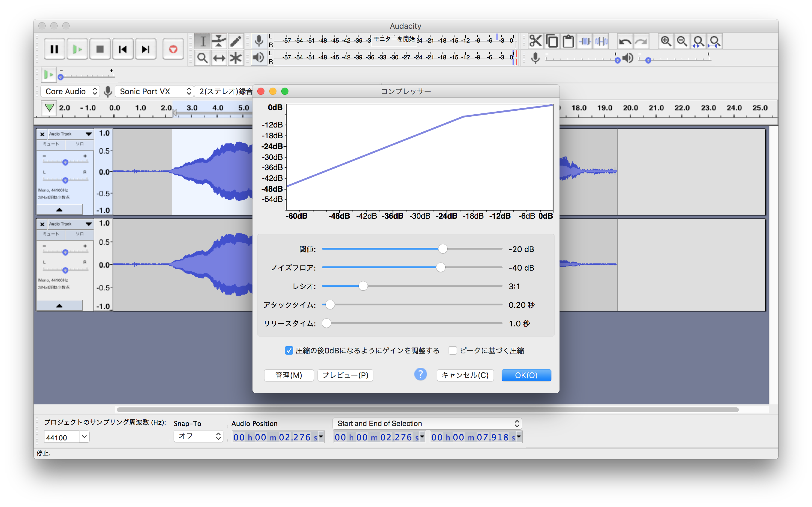Skip to start of project
Screen dimensions: 812x507
[123, 49]
